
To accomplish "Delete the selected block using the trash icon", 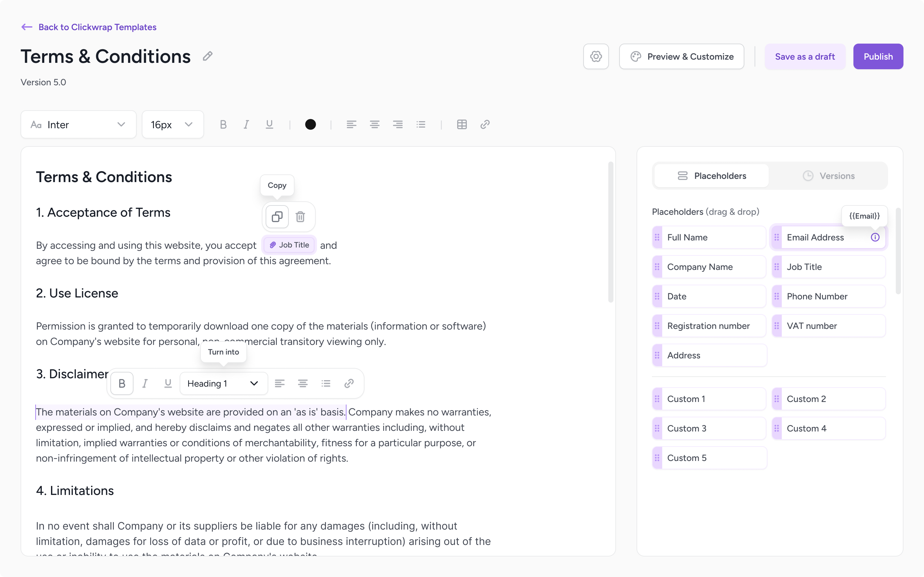I will (x=301, y=216).
